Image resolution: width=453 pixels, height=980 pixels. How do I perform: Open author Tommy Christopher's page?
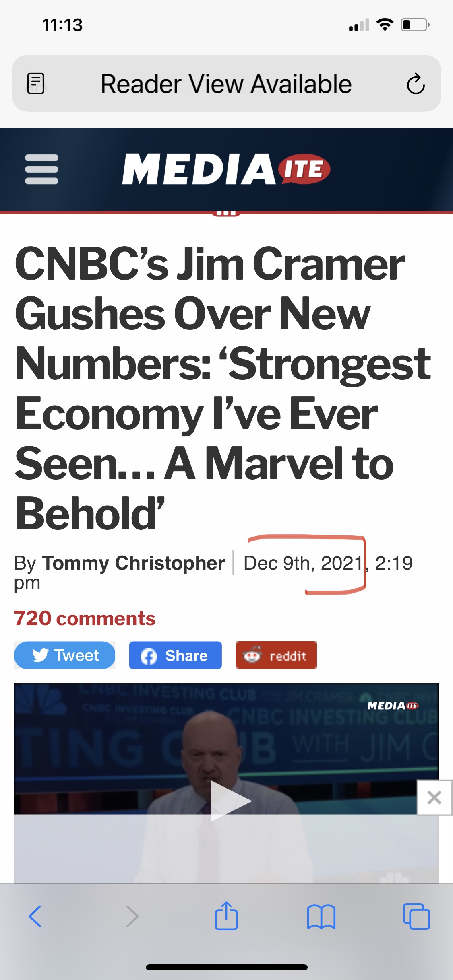(x=133, y=563)
